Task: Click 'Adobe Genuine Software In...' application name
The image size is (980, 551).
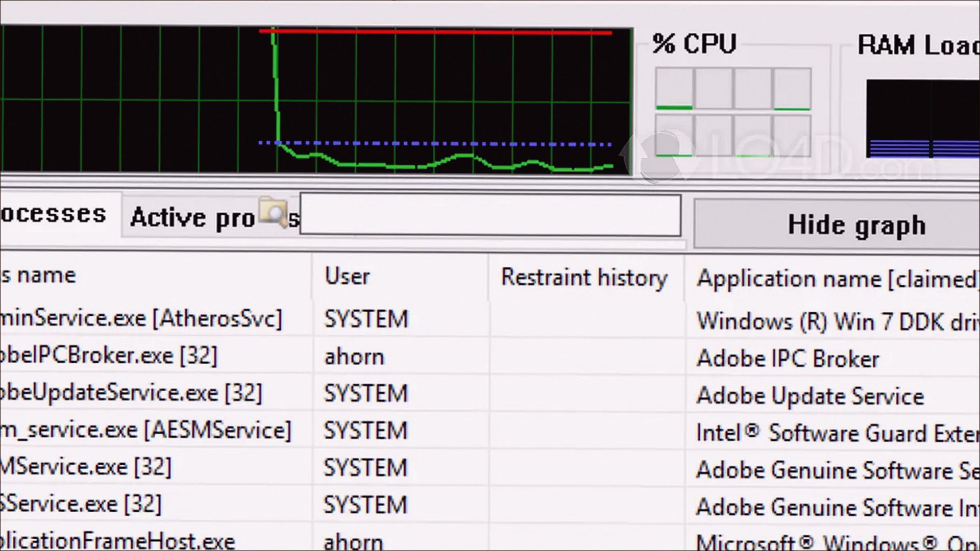Action: (x=838, y=507)
